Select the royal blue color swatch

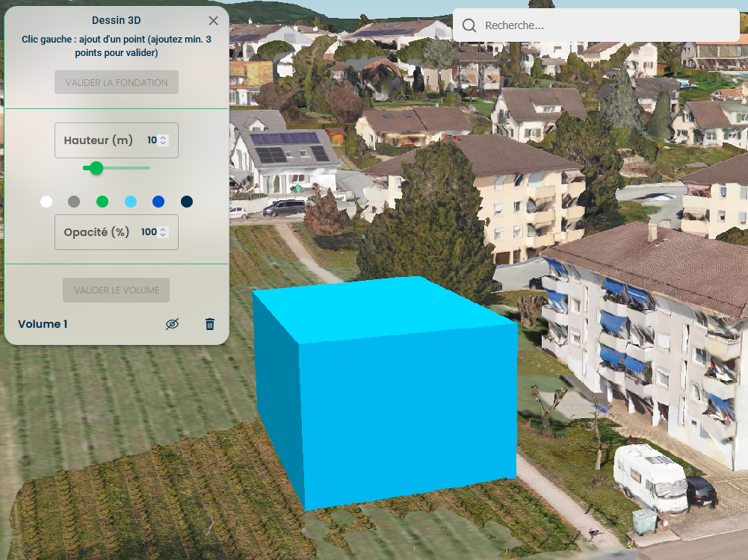pyautogui.click(x=158, y=202)
